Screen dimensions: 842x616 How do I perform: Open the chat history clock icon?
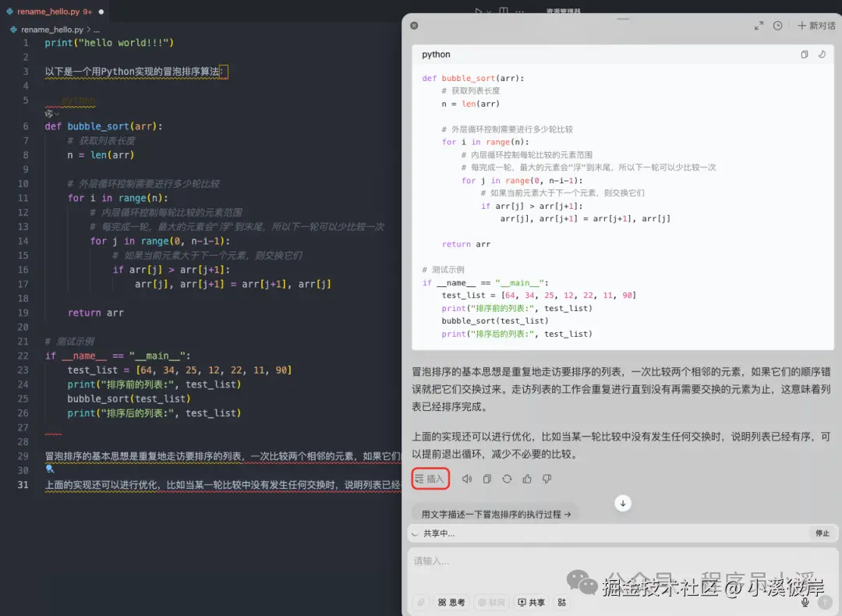point(779,25)
